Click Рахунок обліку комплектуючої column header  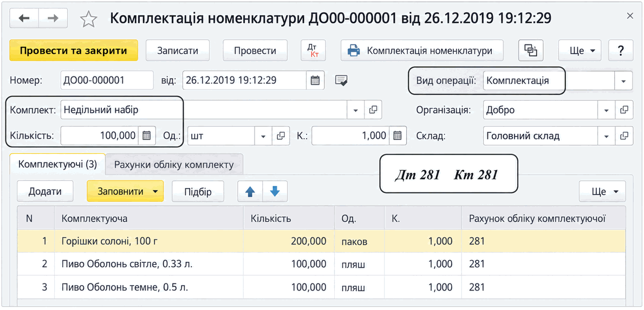tap(543, 218)
